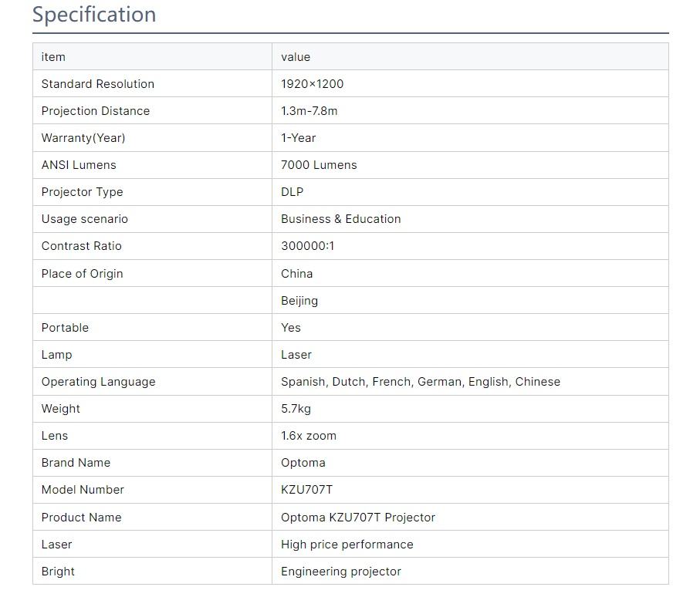Click the 1.6x zoom lens value
The height and width of the screenshot is (597, 700).
pyautogui.click(x=309, y=436)
